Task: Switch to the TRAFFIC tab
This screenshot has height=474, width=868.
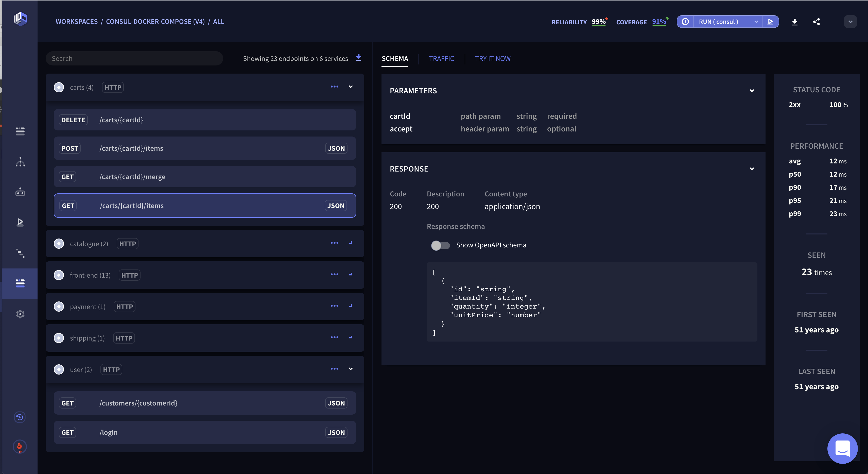Action: pos(442,58)
